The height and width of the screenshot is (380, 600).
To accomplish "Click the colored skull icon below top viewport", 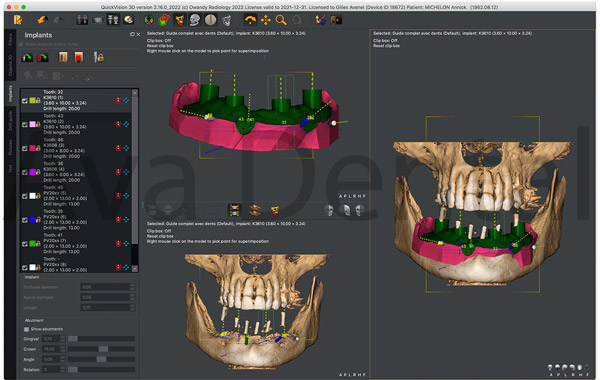I will click(275, 210).
